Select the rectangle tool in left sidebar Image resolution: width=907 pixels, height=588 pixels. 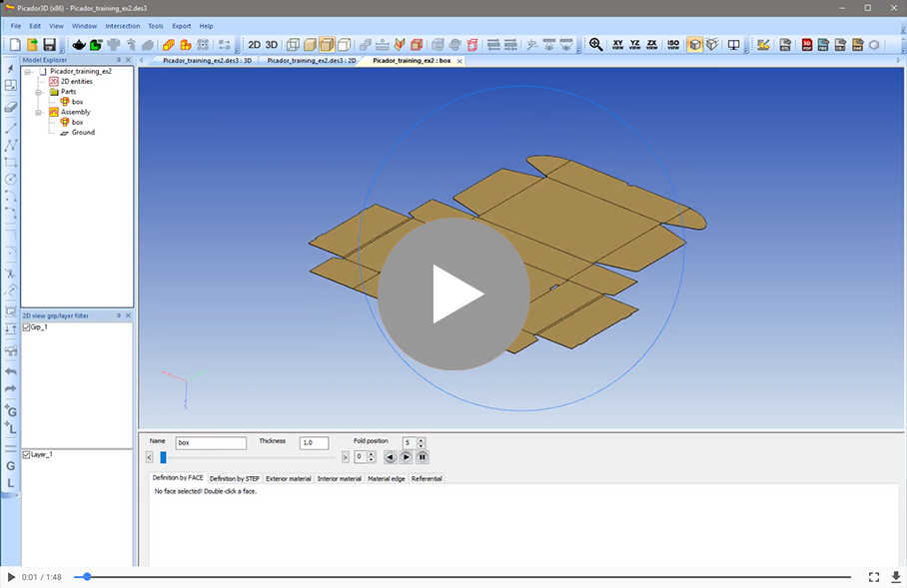pos(10,162)
